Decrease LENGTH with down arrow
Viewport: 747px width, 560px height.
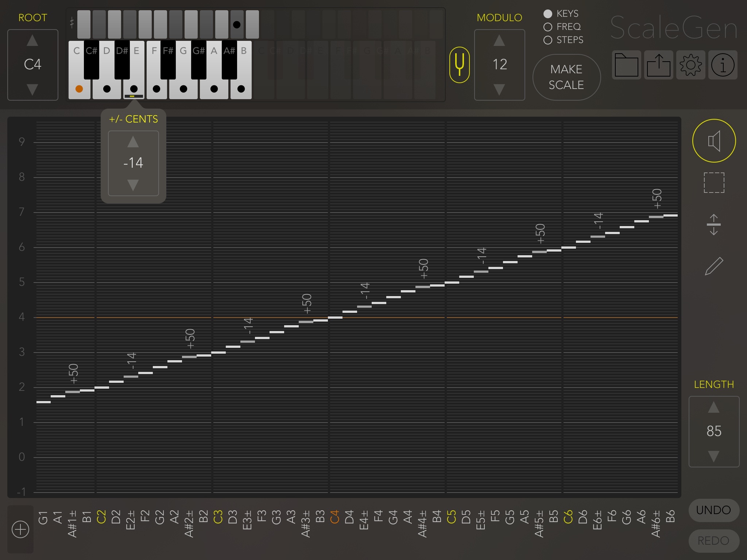tap(713, 456)
